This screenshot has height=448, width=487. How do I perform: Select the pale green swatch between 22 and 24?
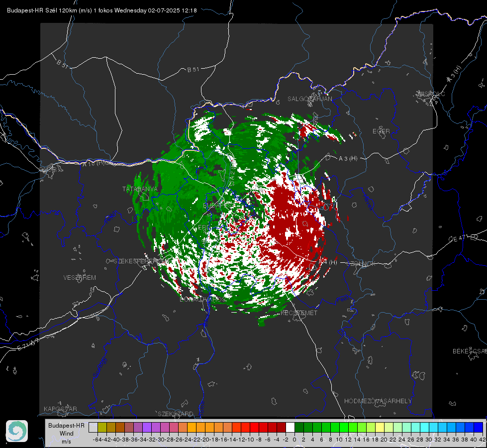[x=397, y=428]
